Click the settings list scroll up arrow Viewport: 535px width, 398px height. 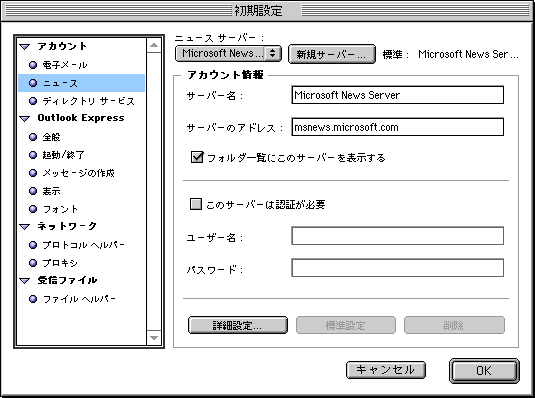coord(154,45)
